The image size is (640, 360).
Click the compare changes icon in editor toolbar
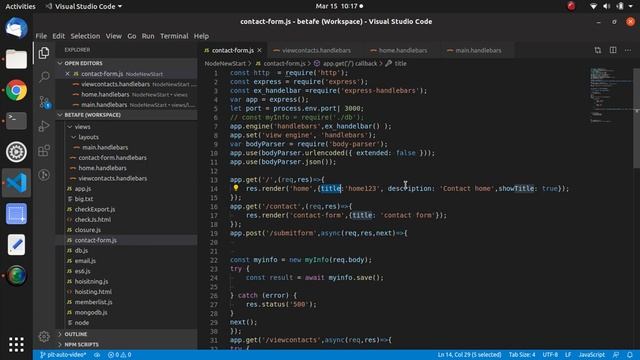pos(598,50)
